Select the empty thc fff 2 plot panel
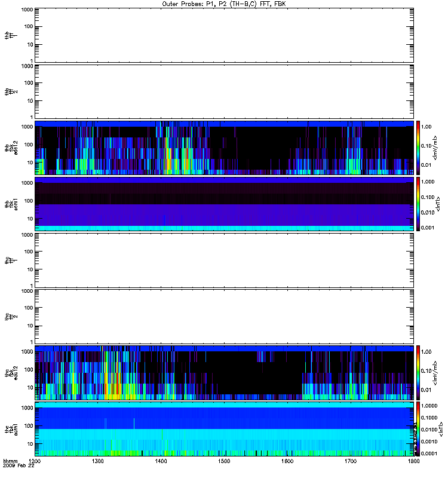Viewport: 448px width, 478px height. coord(224,317)
